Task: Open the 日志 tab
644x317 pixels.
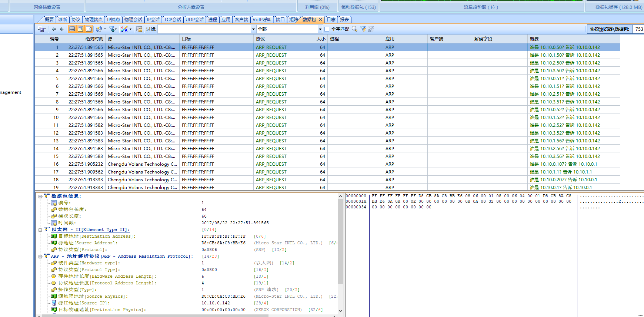Action: [331, 20]
